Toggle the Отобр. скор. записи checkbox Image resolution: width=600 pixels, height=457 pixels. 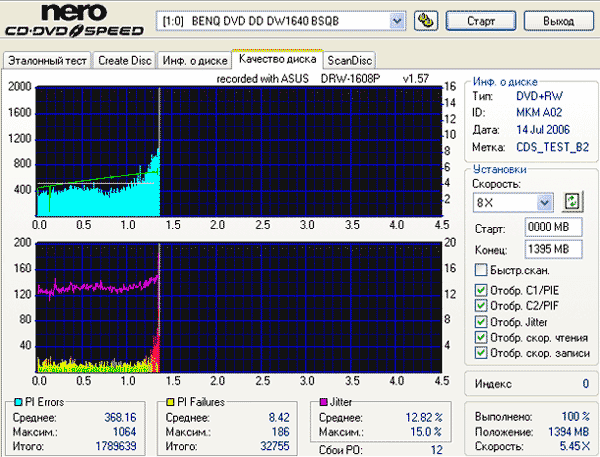click(x=481, y=353)
